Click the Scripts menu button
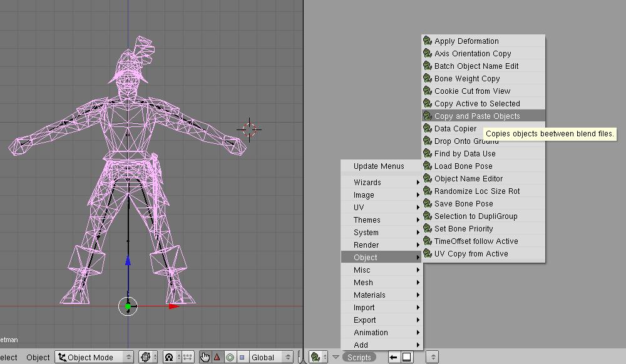 pyautogui.click(x=359, y=357)
